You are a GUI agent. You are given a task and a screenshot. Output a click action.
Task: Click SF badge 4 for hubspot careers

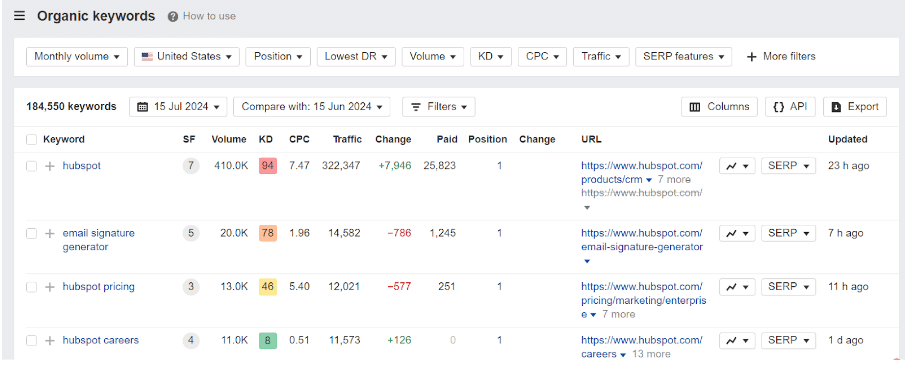click(x=190, y=340)
